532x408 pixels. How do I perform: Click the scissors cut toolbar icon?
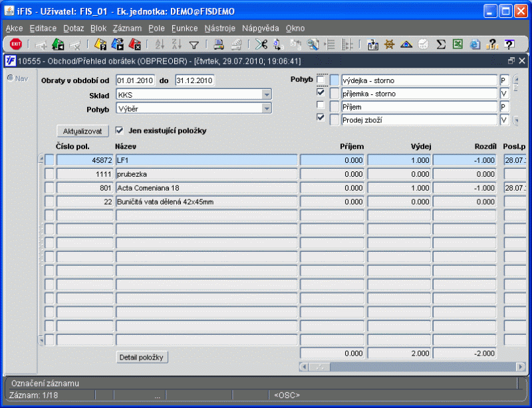(x=261, y=45)
